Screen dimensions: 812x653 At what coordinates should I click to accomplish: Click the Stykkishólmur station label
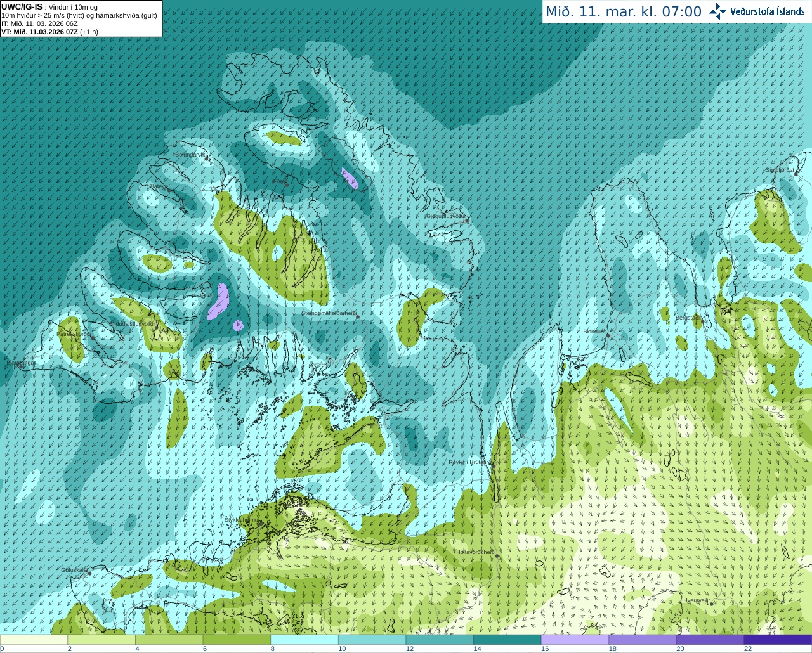coord(242,519)
